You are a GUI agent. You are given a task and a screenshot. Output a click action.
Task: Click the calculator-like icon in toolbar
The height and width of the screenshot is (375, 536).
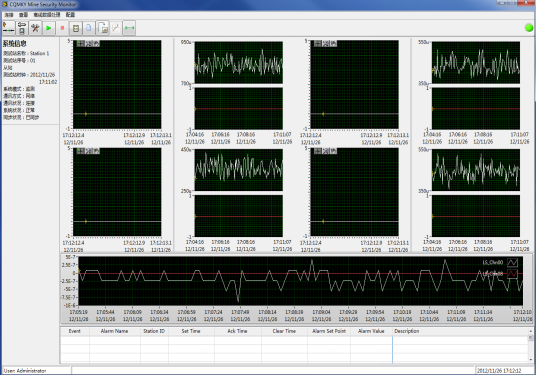[x=76, y=28]
